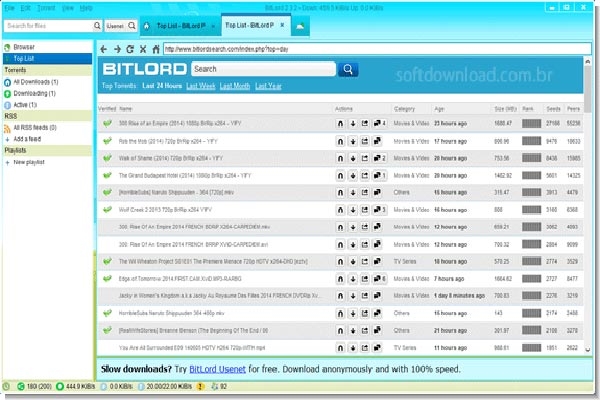Open the Help menu

coord(86,8)
